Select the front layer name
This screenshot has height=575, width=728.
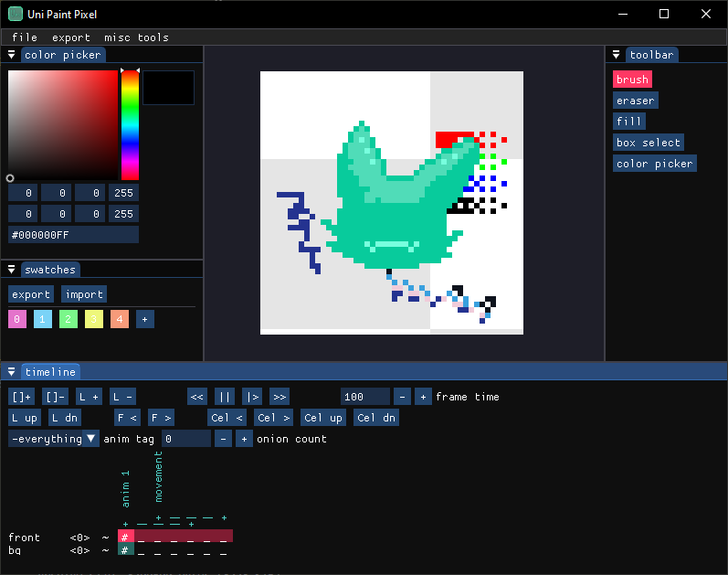[24, 538]
